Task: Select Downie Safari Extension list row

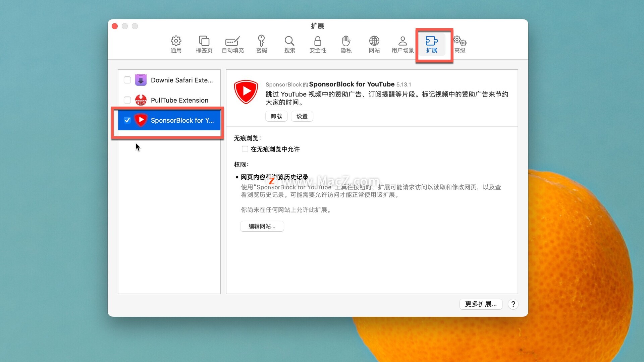Action: tap(169, 80)
